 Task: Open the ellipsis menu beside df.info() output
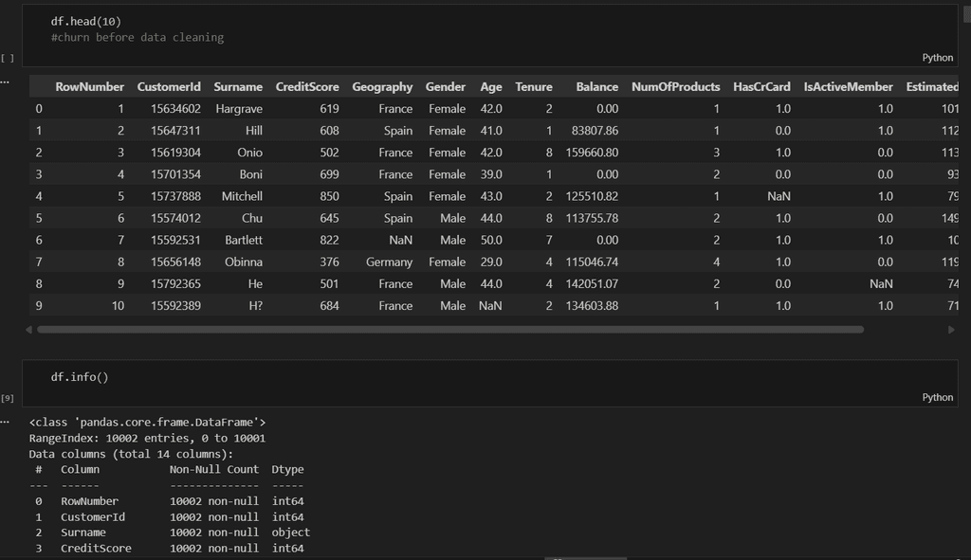point(5,420)
